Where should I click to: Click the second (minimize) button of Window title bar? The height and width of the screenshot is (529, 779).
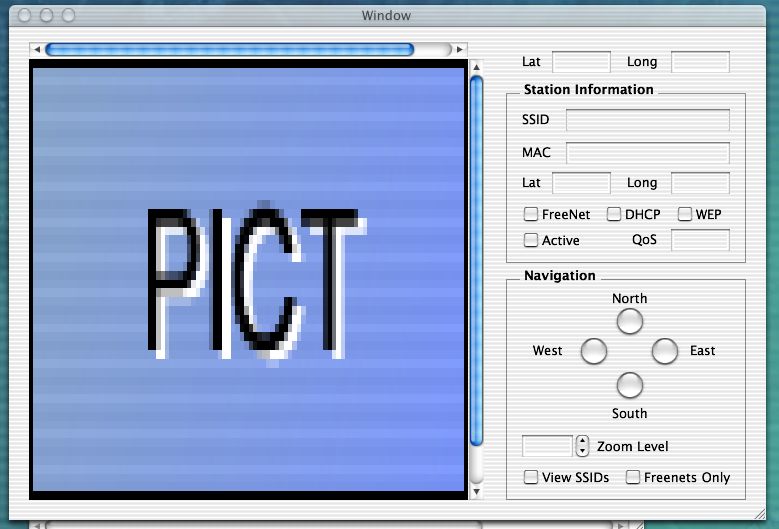(x=46, y=15)
